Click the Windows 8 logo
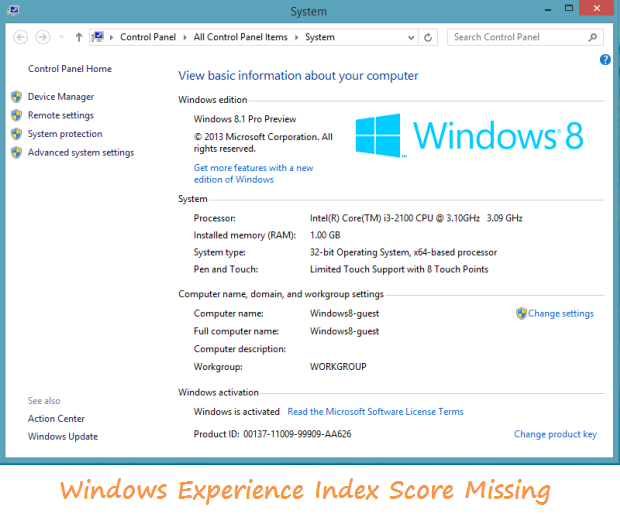The height and width of the screenshot is (519, 620). click(469, 136)
